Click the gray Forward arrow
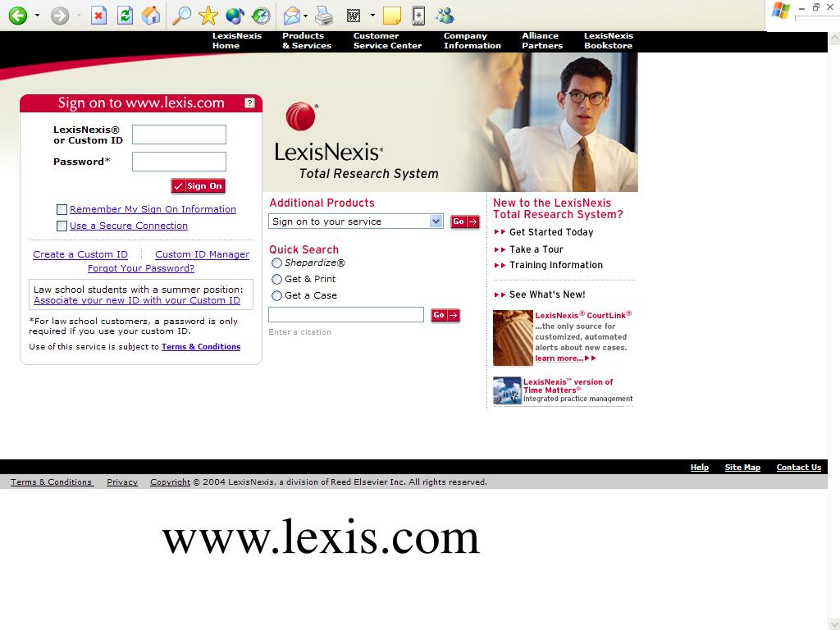The image size is (840, 630). 60,16
